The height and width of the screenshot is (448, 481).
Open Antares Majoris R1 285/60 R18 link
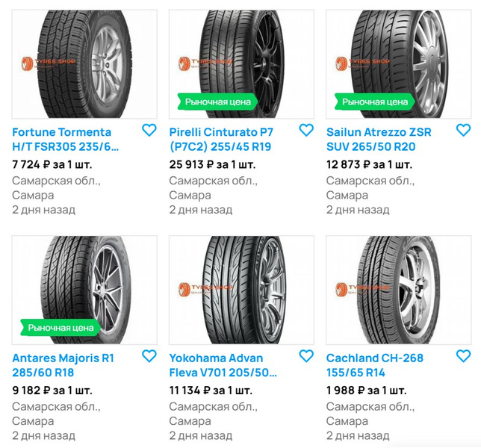[x=63, y=364]
